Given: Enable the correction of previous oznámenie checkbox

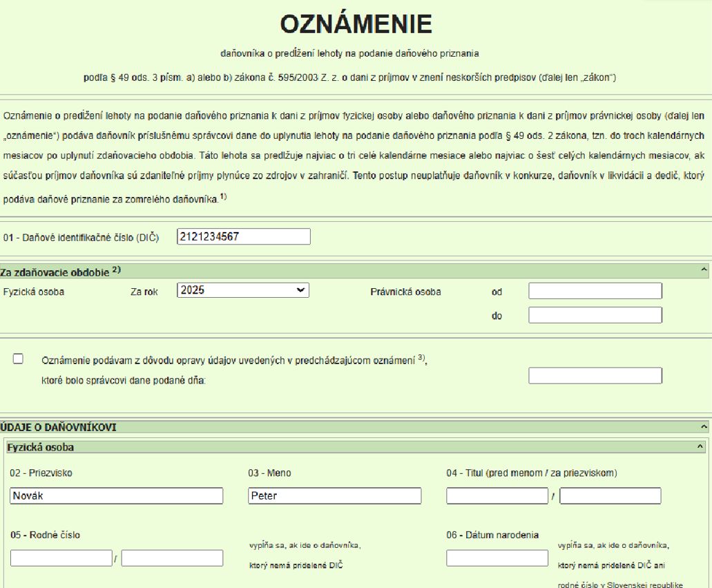Looking at the screenshot, I should (18, 359).
